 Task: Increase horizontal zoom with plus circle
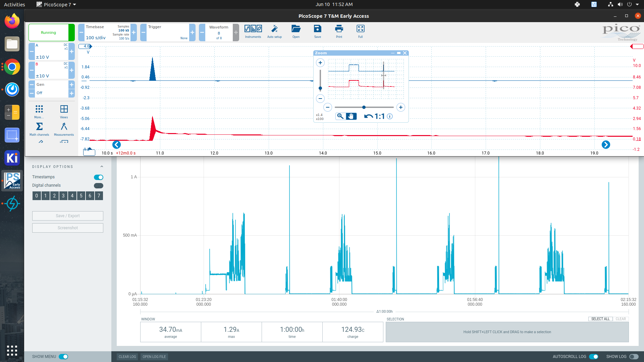pyautogui.click(x=401, y=107)
